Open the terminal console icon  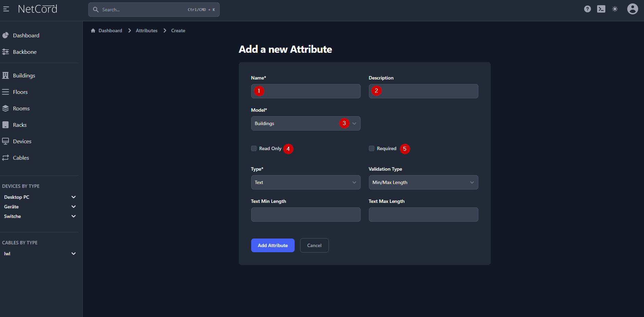601,9
